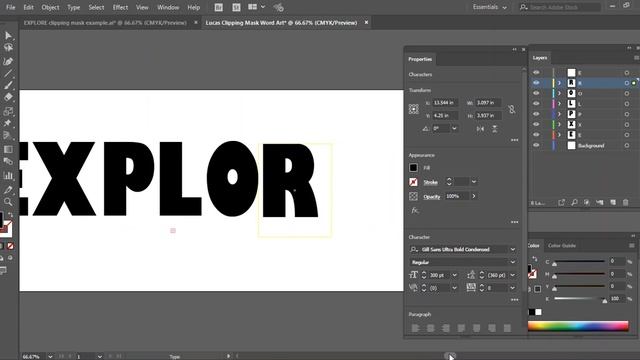Toggle visibility of the selected R layer
The height and width of the screenshot is (360, 640).
(536, 83)
